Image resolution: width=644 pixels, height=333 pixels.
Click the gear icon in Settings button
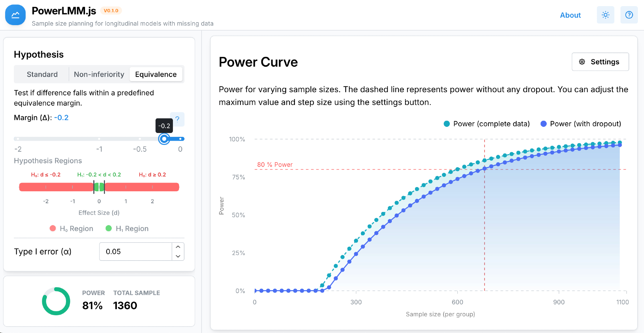(582, 62)
